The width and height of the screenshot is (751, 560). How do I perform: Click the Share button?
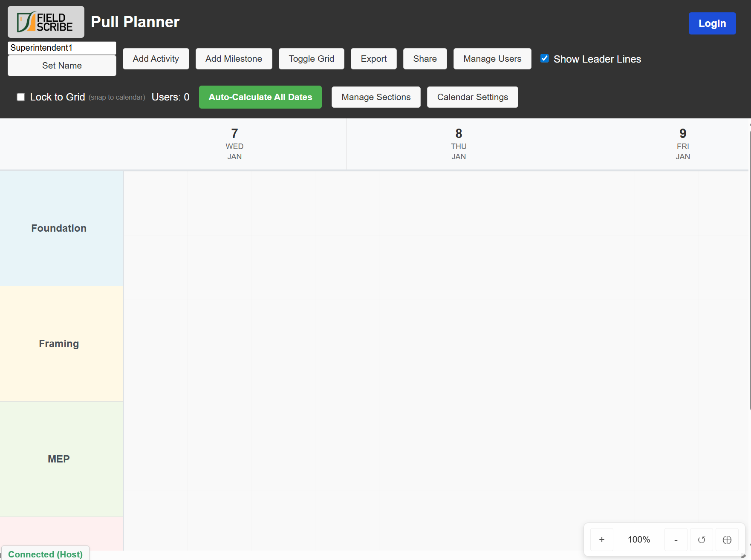(425, 59)
